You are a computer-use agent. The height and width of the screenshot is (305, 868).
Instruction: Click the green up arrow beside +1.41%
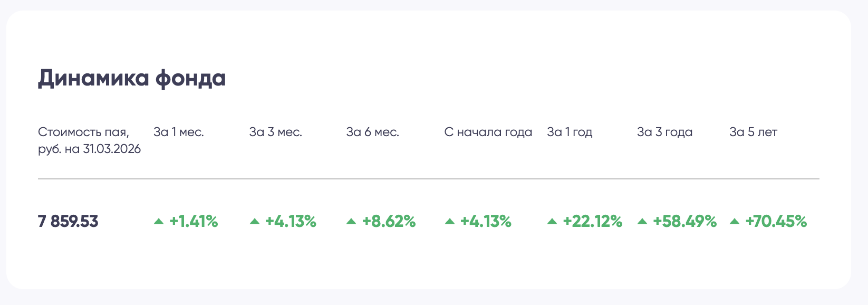point(159,222)
